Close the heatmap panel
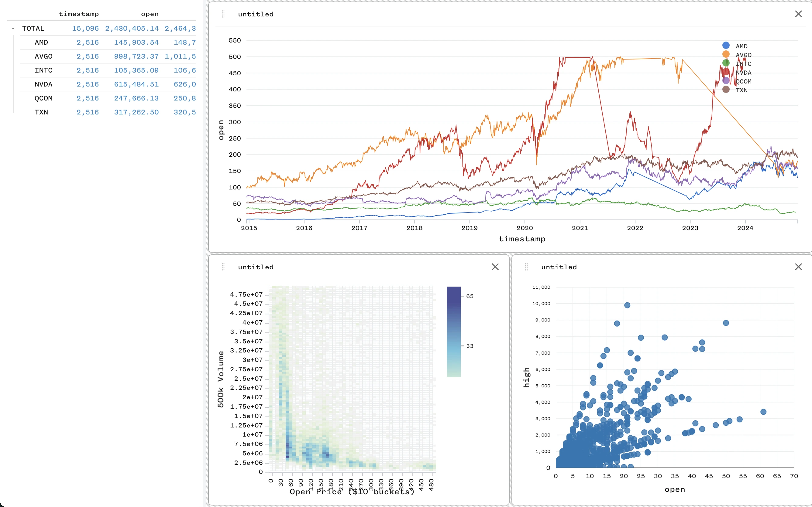The width and height of the screenshot is (812, 507). 495,267
